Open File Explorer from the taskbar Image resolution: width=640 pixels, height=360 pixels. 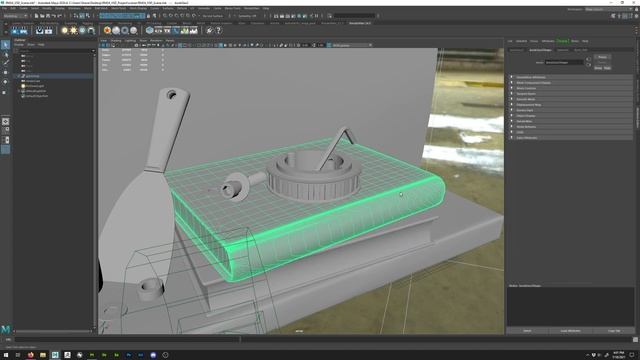[43, 355]
